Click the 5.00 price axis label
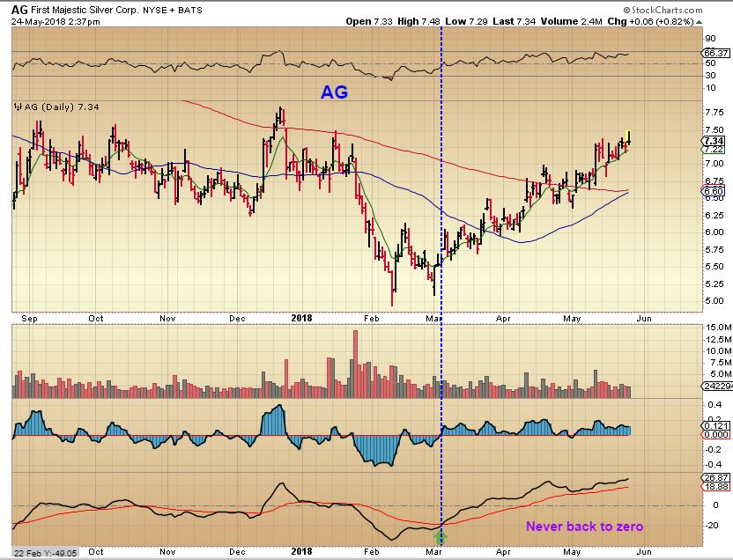Image resolution: width=733 pixels, height=560 pixels. [x=714, y=301]
